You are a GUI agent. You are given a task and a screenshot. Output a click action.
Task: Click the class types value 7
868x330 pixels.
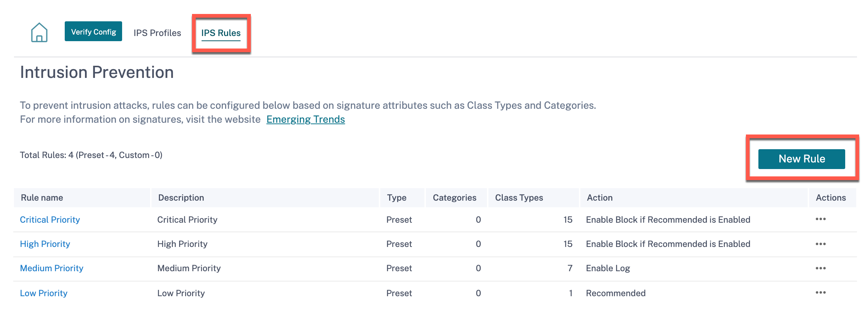570,268
